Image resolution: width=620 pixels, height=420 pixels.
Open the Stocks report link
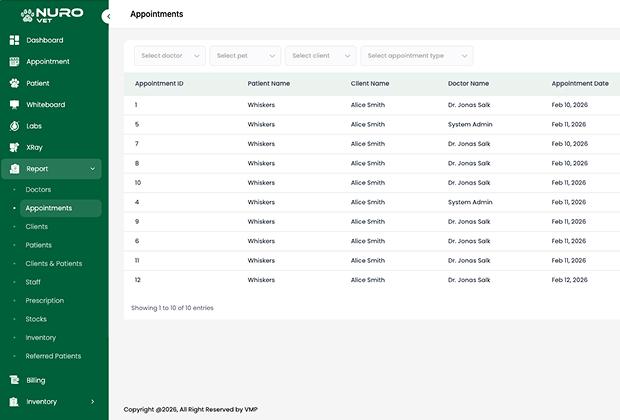(36, 319)
